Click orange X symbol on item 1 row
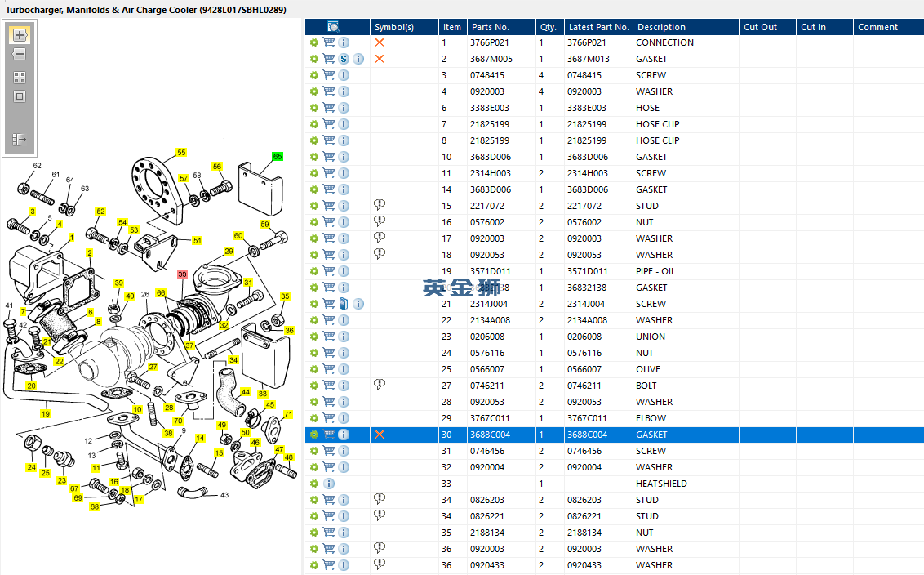The width and height of the screenshot is (924, 575). coord(380,42)
